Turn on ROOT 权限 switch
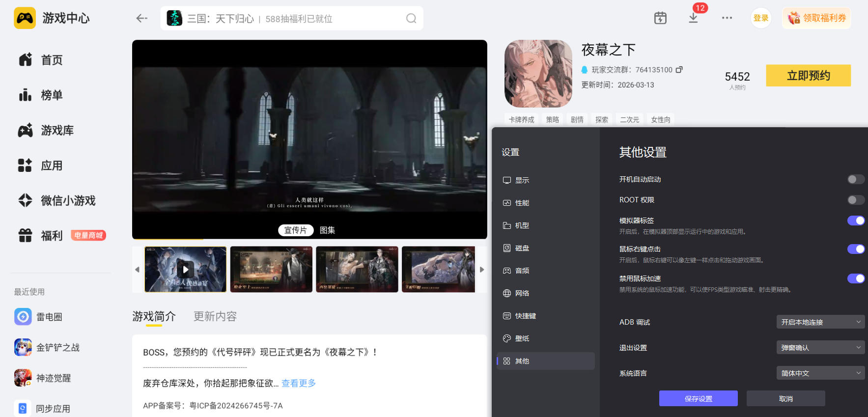Viewport: 868px width, 417px height. tap(856, 200)
